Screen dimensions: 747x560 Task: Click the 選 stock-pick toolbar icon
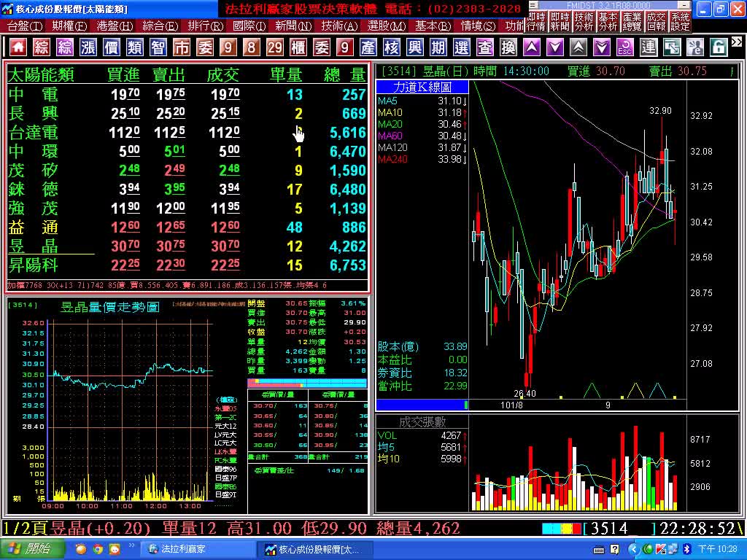point(462,47)
